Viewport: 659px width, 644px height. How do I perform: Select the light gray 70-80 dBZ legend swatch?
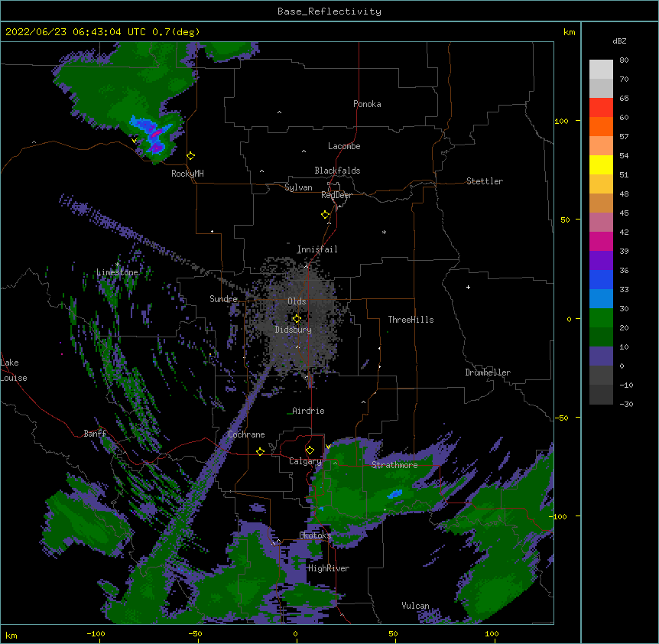(601, 69)
